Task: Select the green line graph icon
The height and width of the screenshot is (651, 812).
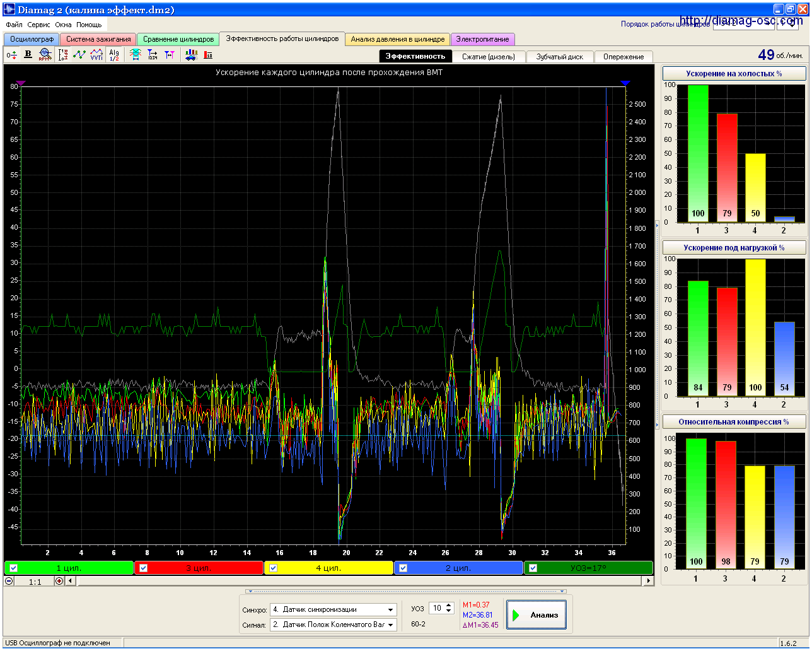Action: (79, 55)
